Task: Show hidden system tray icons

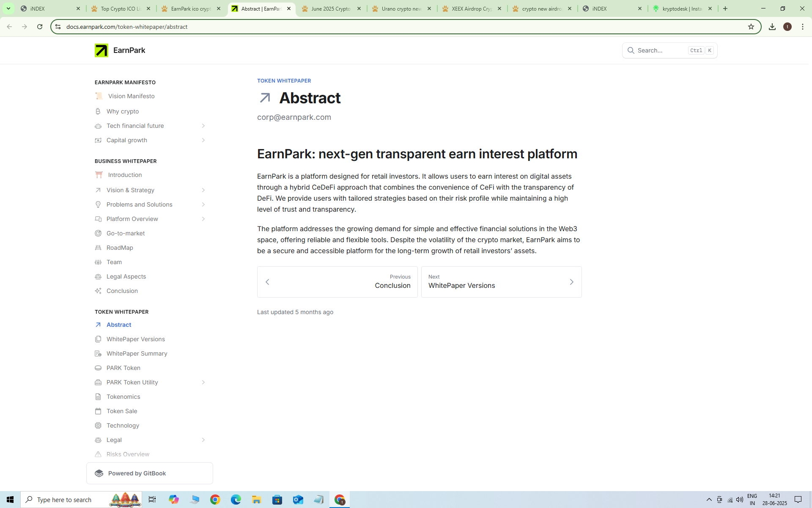Action: [709, 500]
